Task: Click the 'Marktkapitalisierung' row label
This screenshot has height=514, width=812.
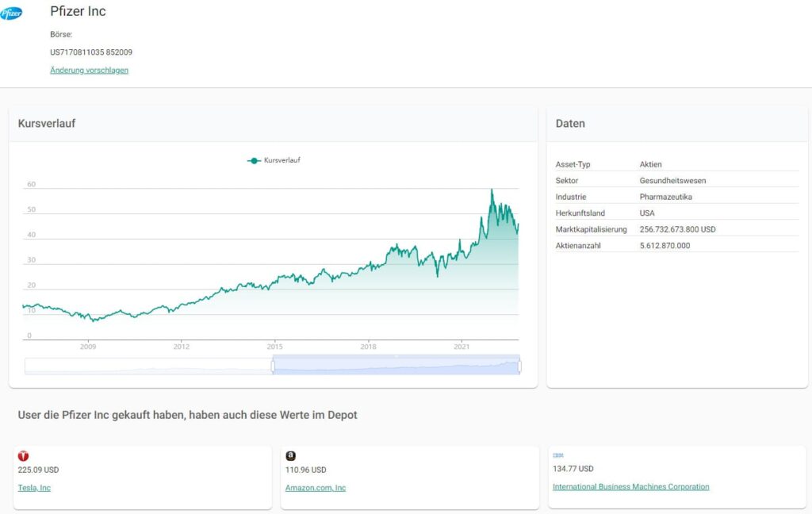Action: pos(591,229)
